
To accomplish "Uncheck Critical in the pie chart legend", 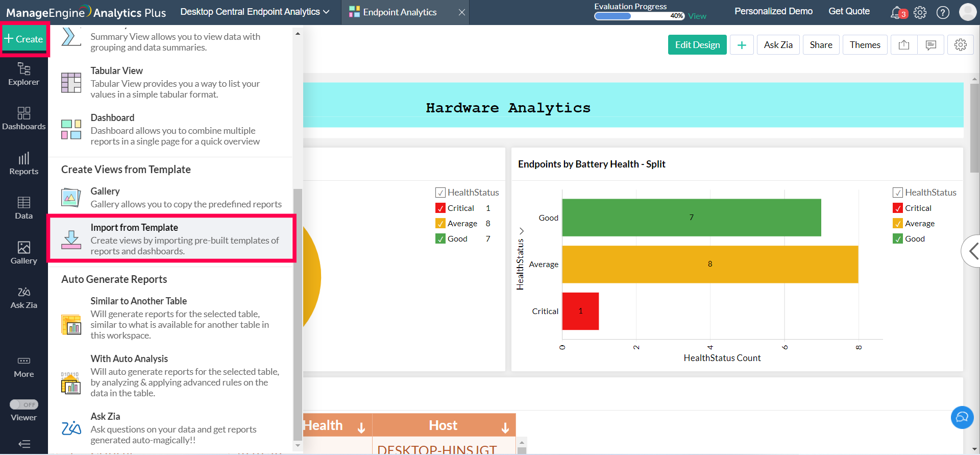I will pyautogui.click(x=440, y=208).
